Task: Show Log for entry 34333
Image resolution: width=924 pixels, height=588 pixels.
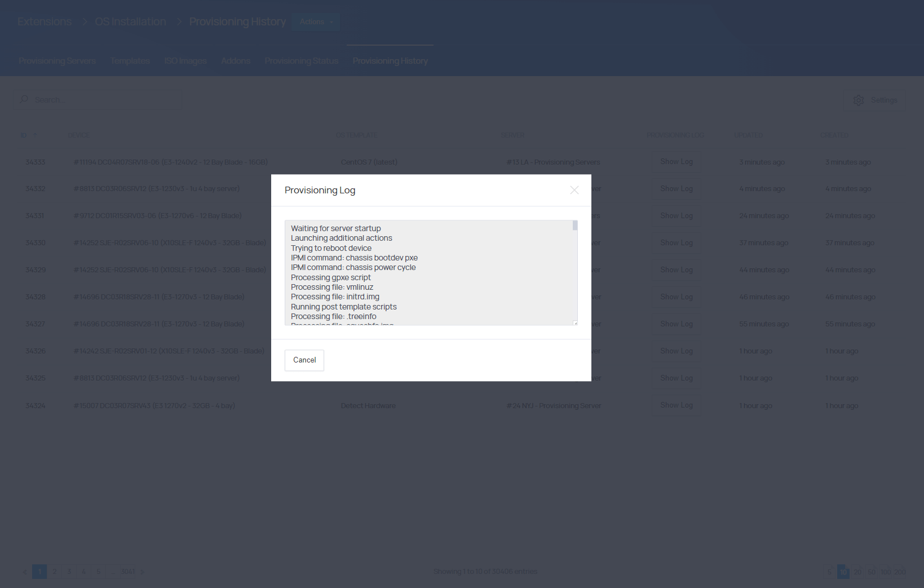Action: tap(676, 162)
